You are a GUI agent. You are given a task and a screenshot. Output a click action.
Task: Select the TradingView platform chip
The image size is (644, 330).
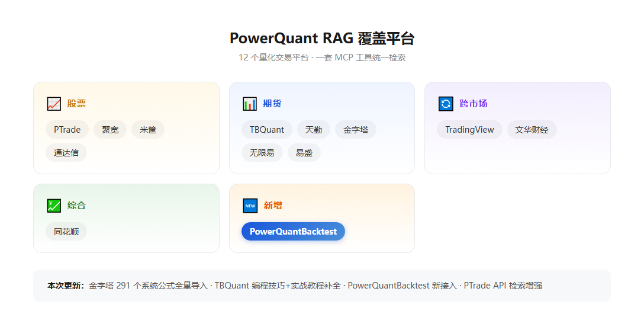pos(469,129)
